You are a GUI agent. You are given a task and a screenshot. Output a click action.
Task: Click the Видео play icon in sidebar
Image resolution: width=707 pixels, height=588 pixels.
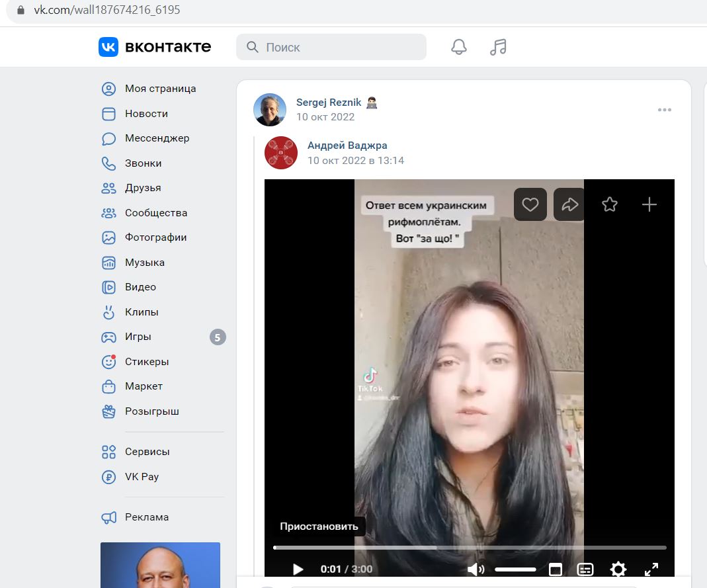(108, 287)
